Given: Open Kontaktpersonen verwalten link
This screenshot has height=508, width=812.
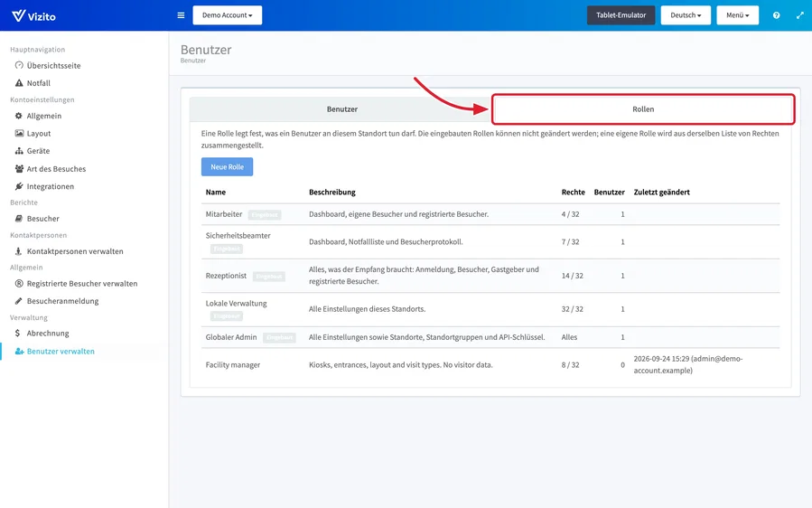Looking at the screenshot, I should (75, 251).
